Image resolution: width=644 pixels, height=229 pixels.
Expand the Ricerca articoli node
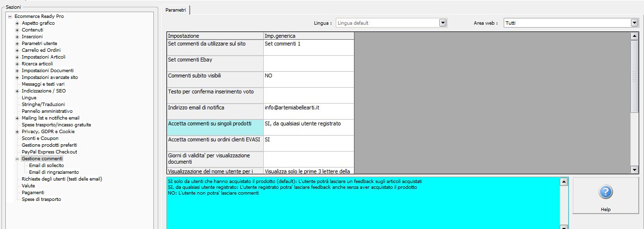click(17, 64)
